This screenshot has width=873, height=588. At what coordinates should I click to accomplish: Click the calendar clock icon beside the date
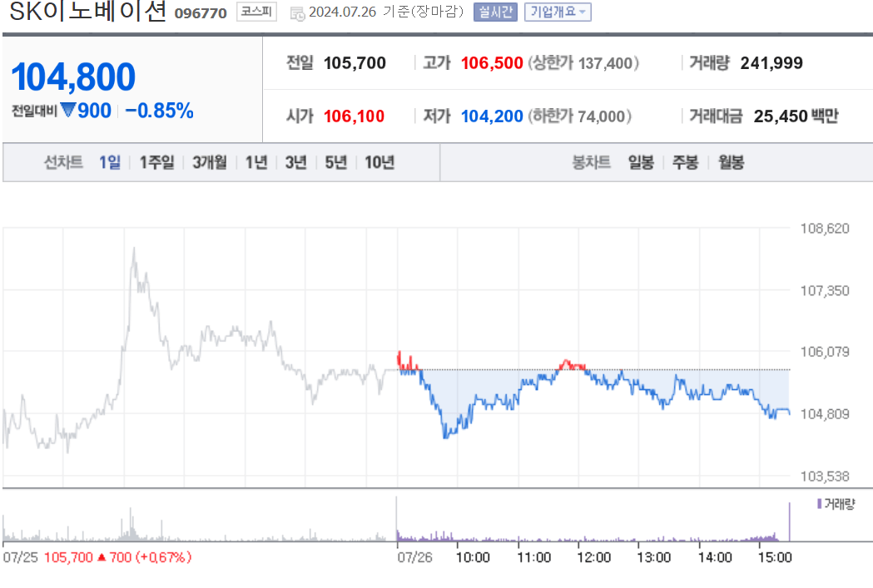coord(297,13)
